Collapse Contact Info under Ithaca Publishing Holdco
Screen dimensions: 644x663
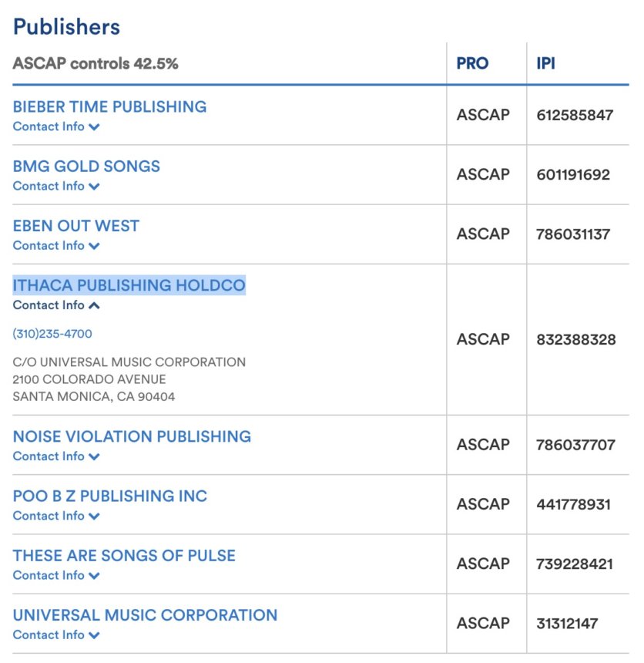(56, 305)
